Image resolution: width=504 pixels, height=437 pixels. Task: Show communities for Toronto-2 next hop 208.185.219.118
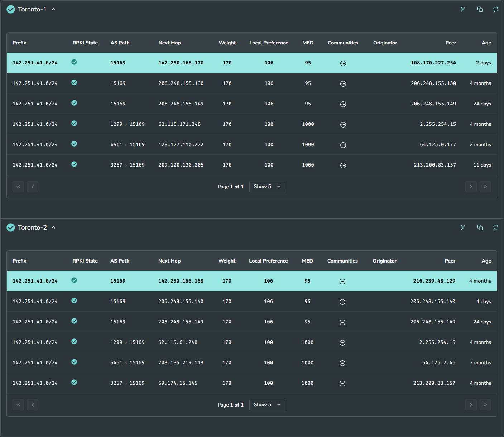342,363
